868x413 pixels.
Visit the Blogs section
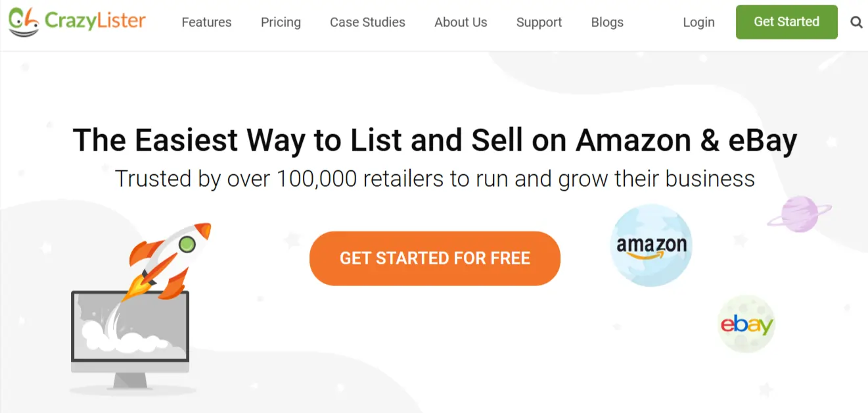tap(607, 22)
